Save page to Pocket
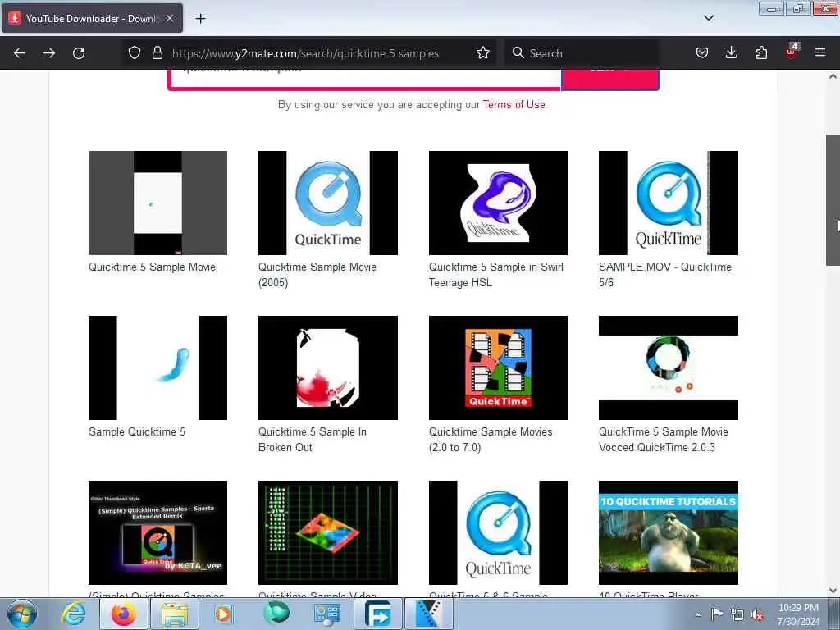Image resolution: width=840 pixels, height=630 pixels. click(702, 53)
